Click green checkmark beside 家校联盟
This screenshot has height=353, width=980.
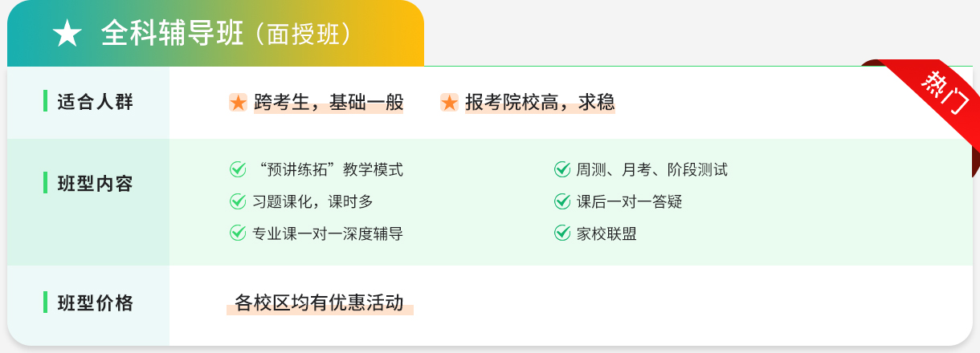(x=562, y=233)
